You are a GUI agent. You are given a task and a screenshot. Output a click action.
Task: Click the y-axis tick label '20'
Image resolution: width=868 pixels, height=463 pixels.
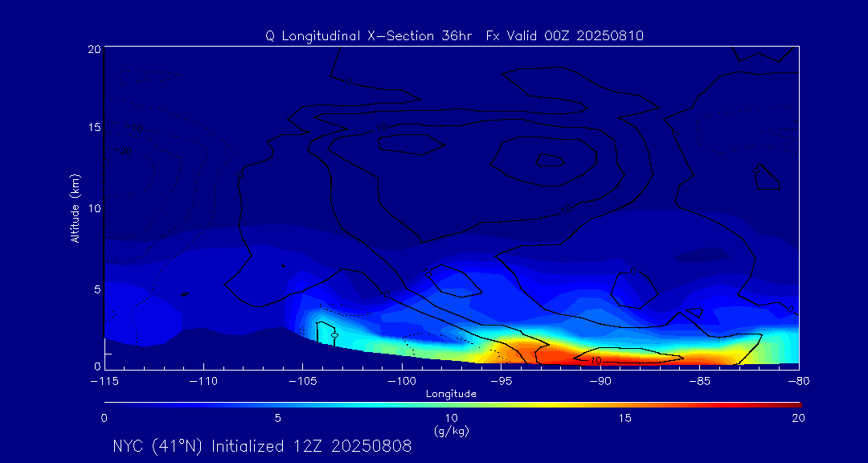click(92, 49)
